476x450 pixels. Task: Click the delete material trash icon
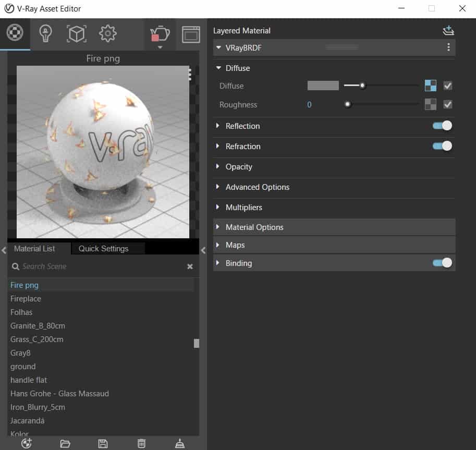141,443
